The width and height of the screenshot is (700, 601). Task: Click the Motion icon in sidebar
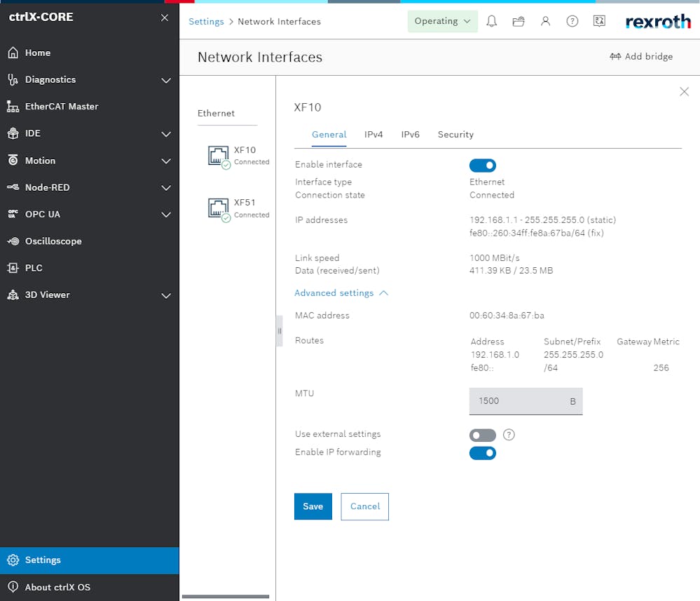[x=13, y=160]
